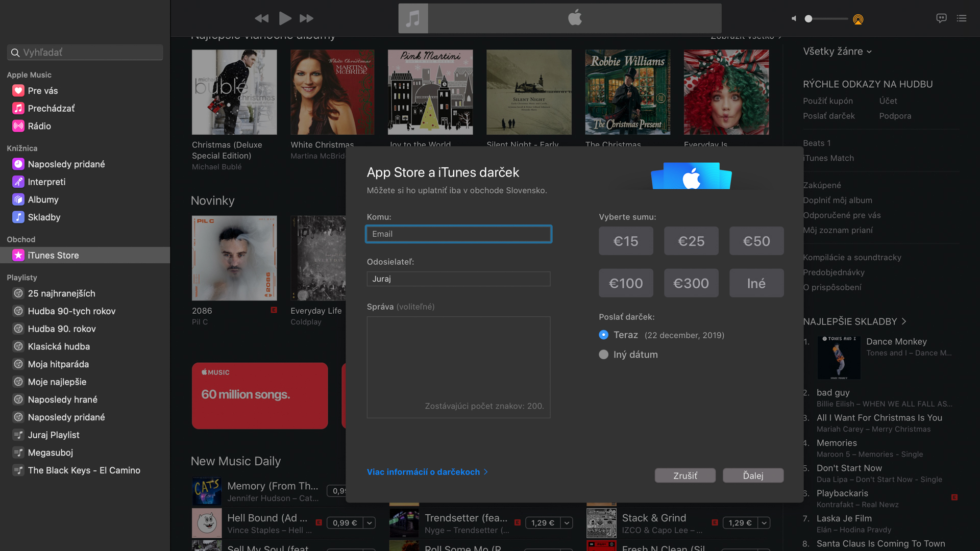Focus the Vyhľadať search field

click(x=85, y=53)
